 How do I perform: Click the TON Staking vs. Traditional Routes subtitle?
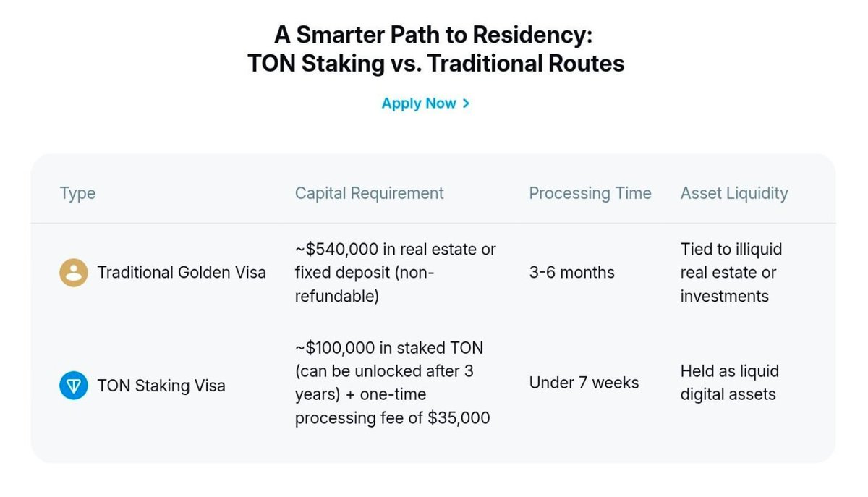(x=435, y=64)
